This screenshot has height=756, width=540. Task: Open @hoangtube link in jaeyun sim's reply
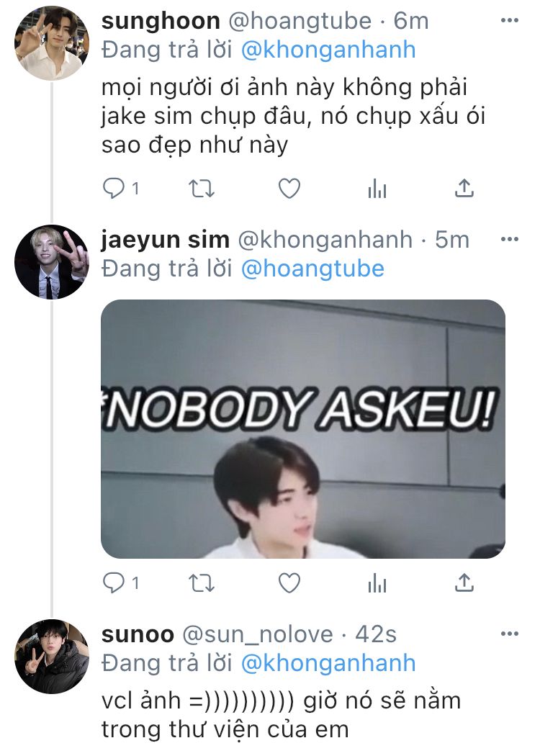click(x=312, y=269)
